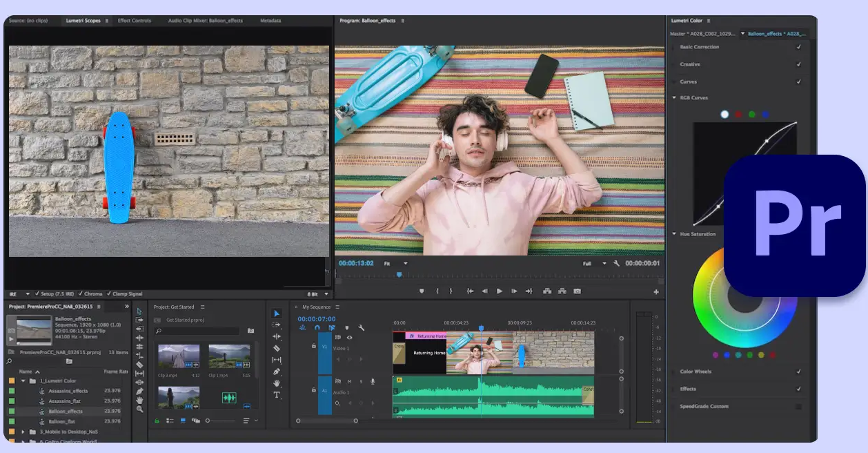Mute Audio 1 track with M

pos(349,381)
